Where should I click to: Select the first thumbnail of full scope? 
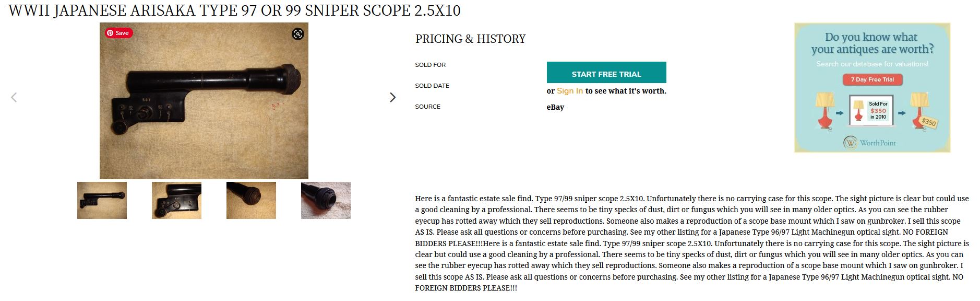click(102, 200)
